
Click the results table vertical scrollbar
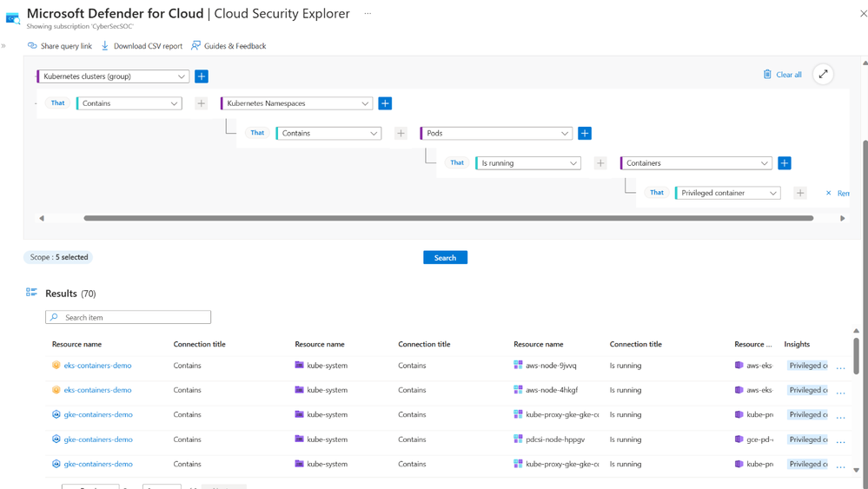coord(857,356)
